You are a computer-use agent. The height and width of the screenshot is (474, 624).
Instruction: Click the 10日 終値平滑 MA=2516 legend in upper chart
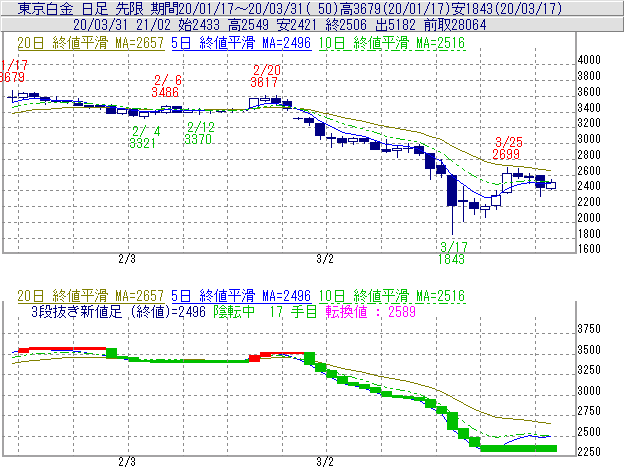[392, 43]
